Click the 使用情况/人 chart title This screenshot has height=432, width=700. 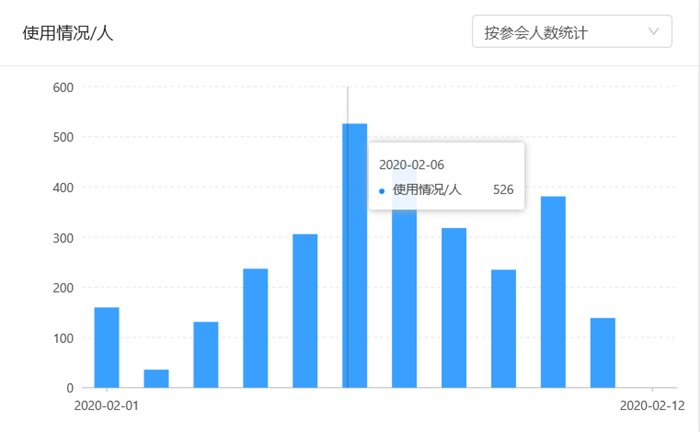pos(68,33)
